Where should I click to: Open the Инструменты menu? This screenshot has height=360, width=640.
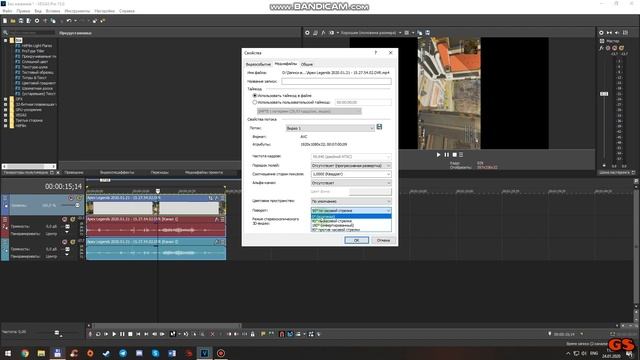(x=77, y=11)
